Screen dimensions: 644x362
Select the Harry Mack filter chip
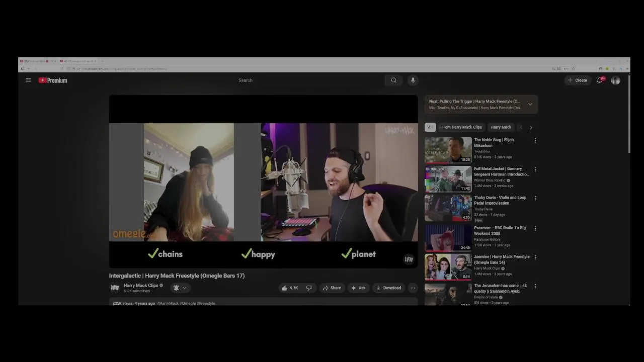[501, 127]
